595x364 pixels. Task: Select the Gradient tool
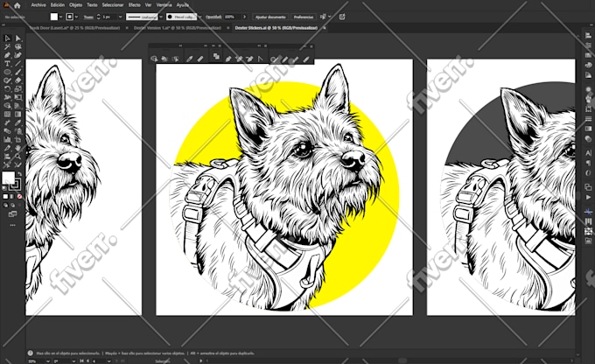click(x=17, y=114)
